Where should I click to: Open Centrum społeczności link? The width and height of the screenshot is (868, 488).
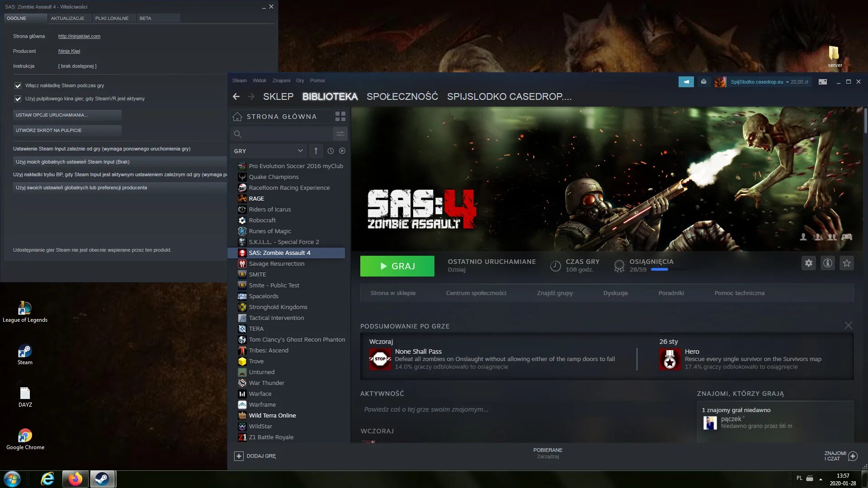pyautogui.click(x=476, y=293)
